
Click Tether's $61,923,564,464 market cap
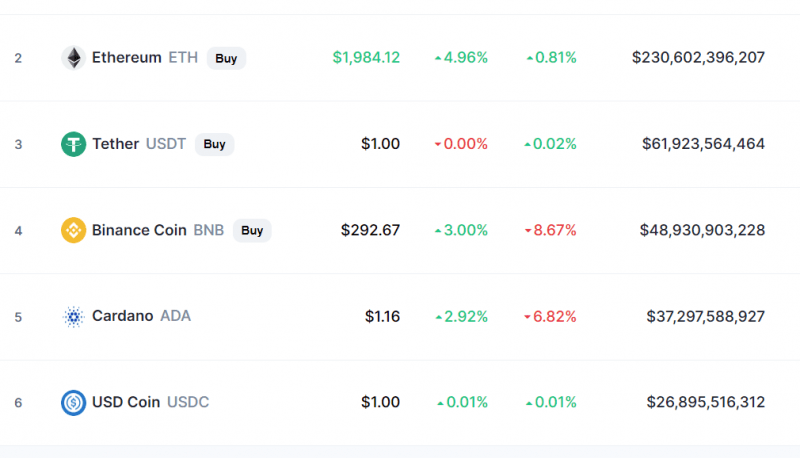[703, 144]
